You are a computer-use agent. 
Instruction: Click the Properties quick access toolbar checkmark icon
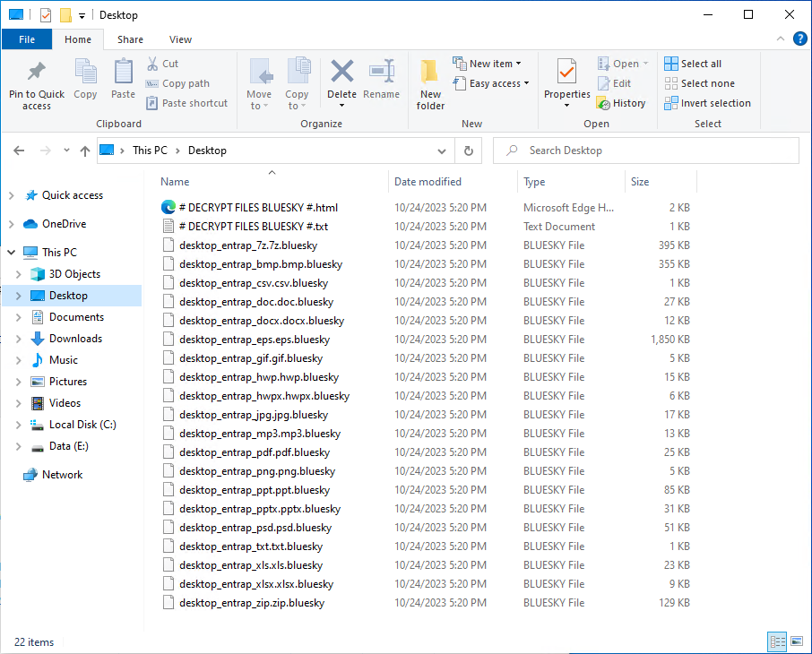coord(46,15)
